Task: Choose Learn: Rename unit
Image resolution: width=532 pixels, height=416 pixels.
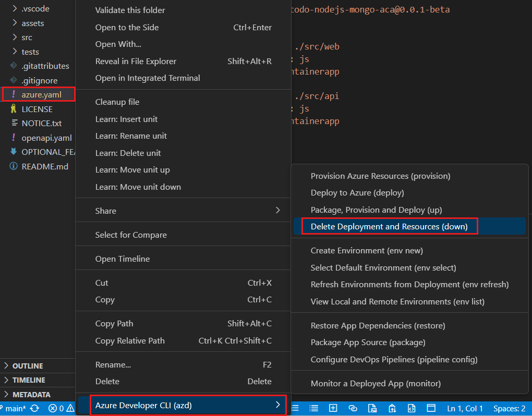Action: (183, 136)
